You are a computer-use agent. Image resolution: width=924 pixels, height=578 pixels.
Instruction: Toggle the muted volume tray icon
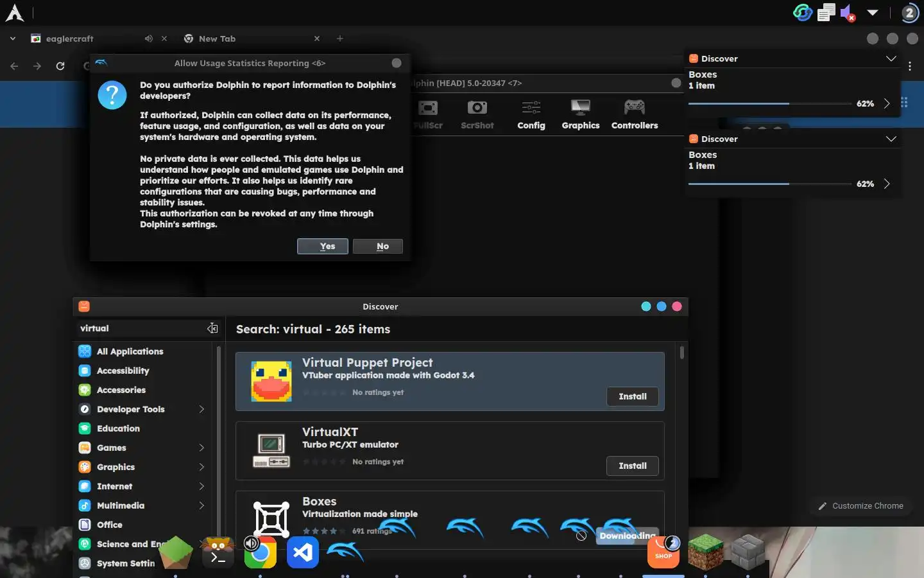click(x=848, y=12)
